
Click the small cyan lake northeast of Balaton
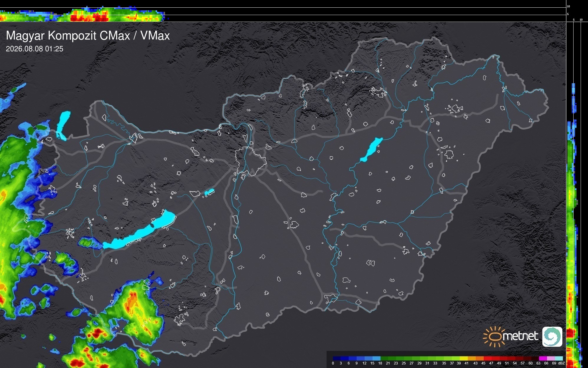pyautogui.click(x=209, y=192)
